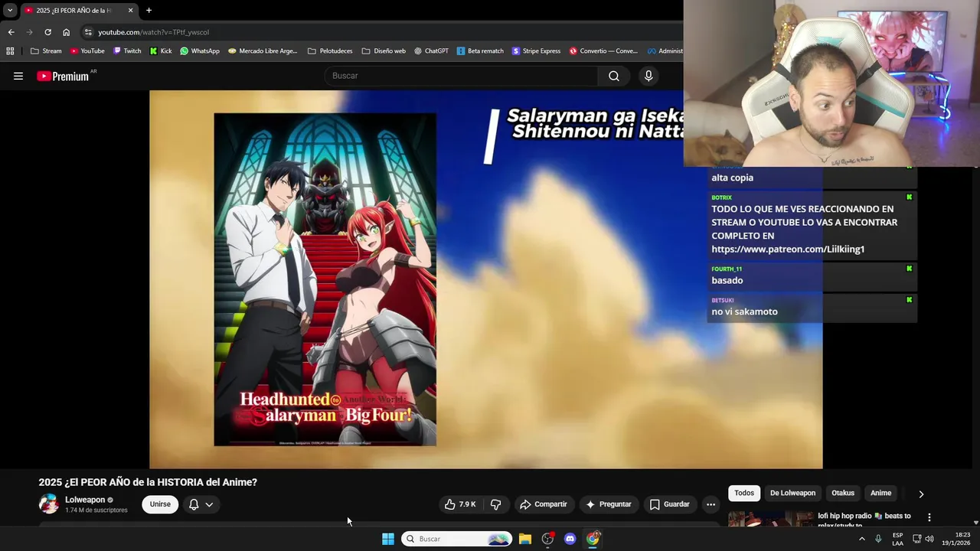The height and width of the screenshot is (551, 980).
Task: Focus the YouTube Buscar search field
Action: tap(462, 76)
